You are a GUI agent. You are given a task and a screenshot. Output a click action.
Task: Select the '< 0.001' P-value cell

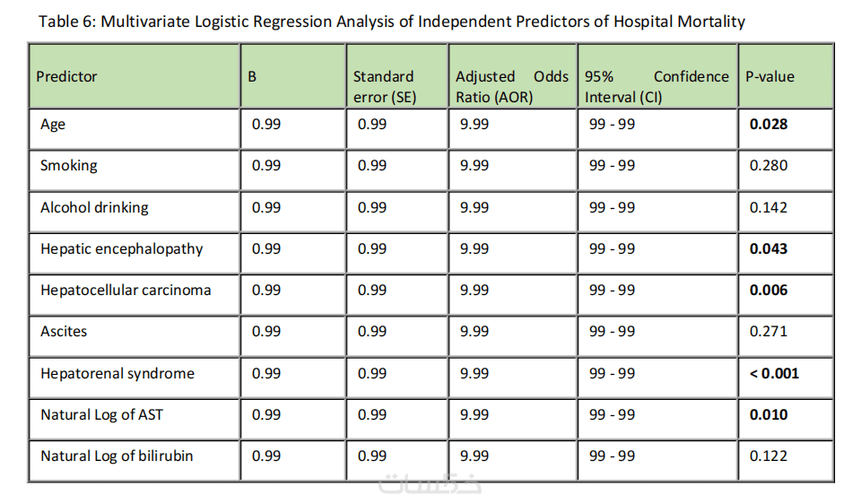tap(774, 373)
